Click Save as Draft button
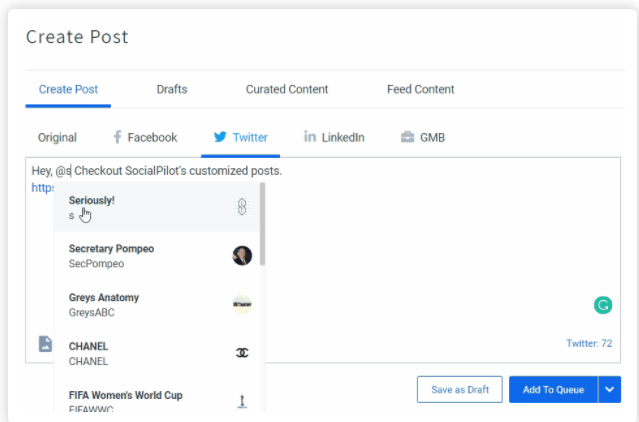This screenshot has width=639, height=422. click(460, 389)
